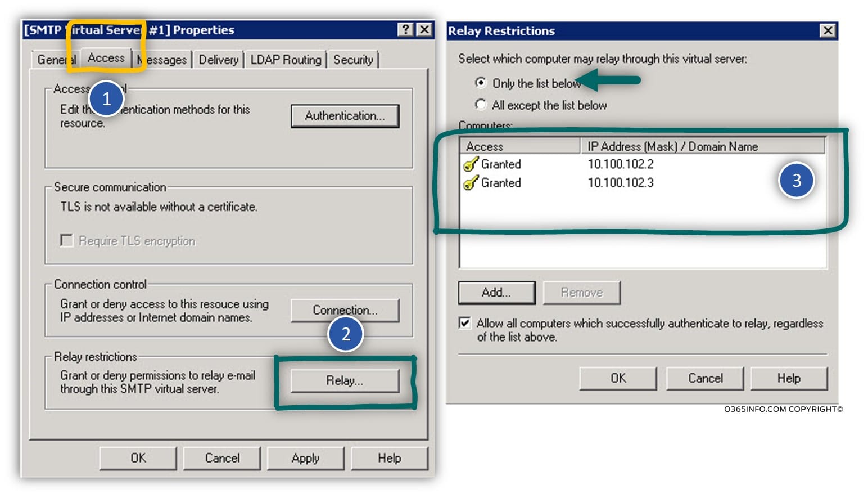Select the 10.100.102.2 address entry

(621, 164)
